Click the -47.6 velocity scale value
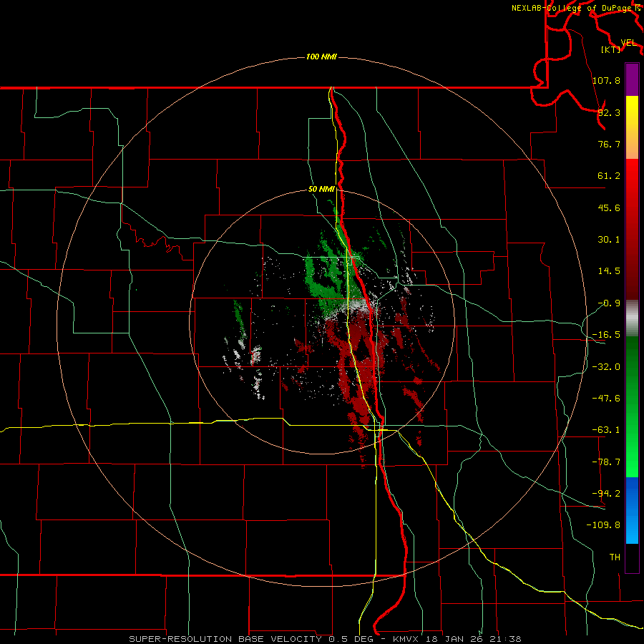Viewport: 644px width, 644px height. tap(606, 399)
